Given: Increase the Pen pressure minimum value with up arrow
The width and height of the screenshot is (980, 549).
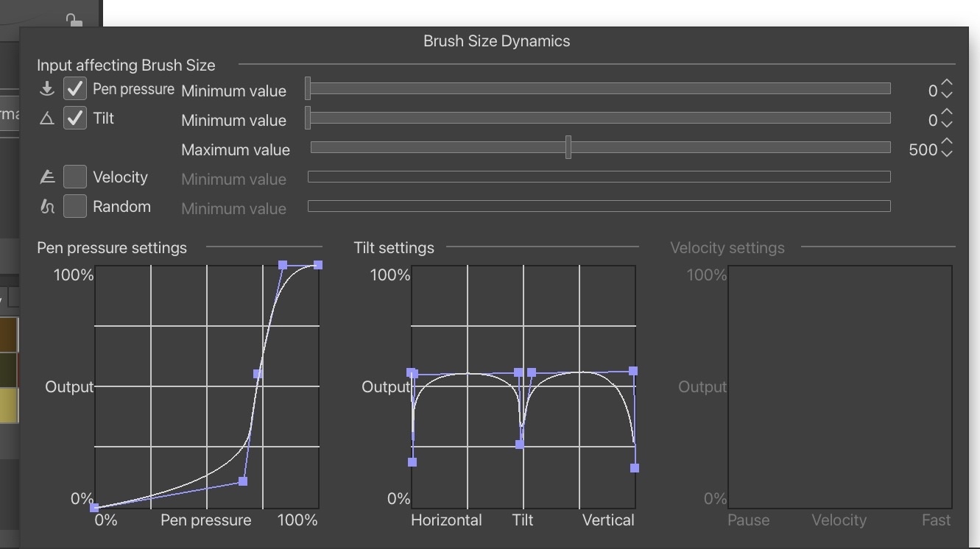Looking at the screenshot, I should tap(947, 84).
